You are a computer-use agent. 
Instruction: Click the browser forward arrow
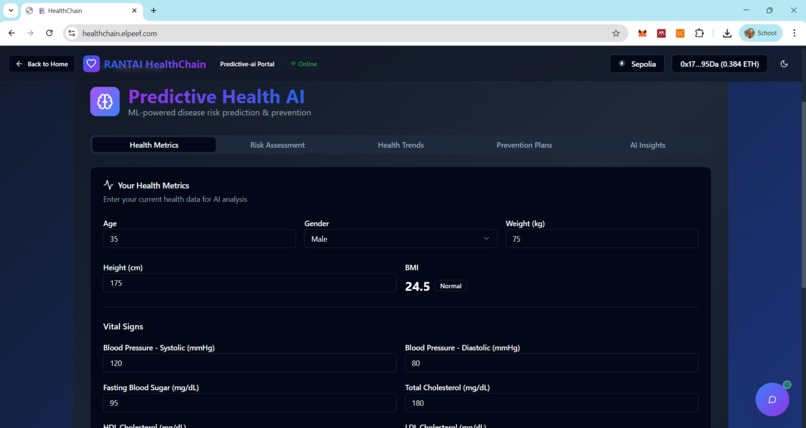30,33
